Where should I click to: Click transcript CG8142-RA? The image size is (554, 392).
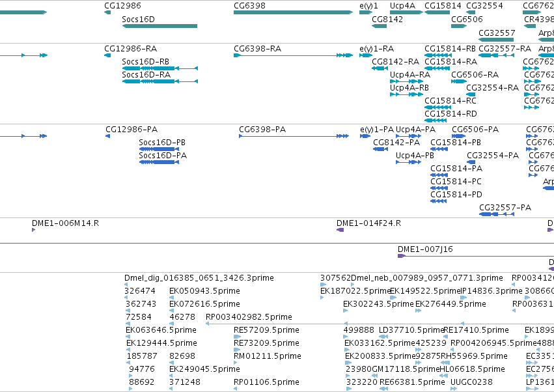[x=380, y=68]
